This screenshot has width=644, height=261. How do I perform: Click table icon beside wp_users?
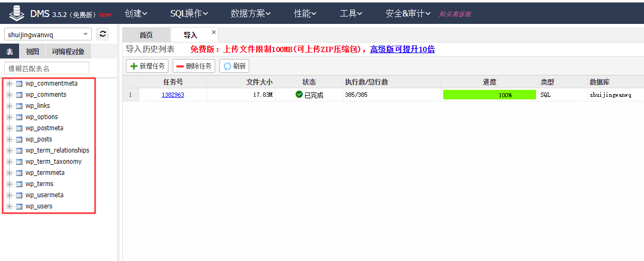[19, 206]
